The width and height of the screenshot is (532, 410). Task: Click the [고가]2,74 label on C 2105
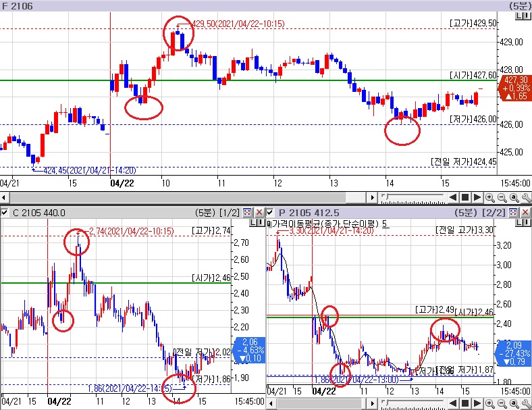click(211, 231)
